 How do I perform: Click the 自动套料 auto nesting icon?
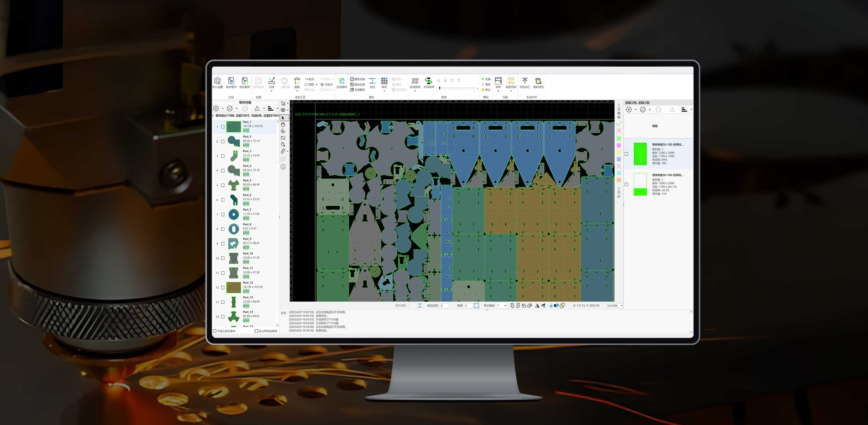click(x=341, y=81)
